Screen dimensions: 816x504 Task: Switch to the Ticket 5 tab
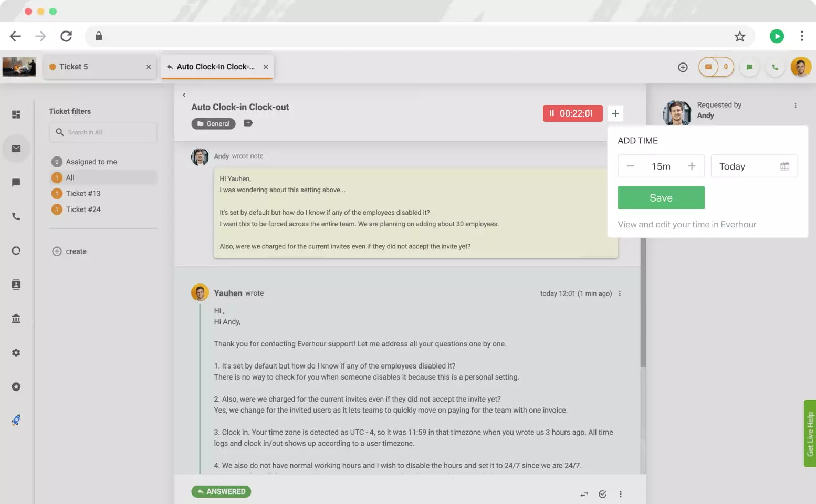click(74, 67)
